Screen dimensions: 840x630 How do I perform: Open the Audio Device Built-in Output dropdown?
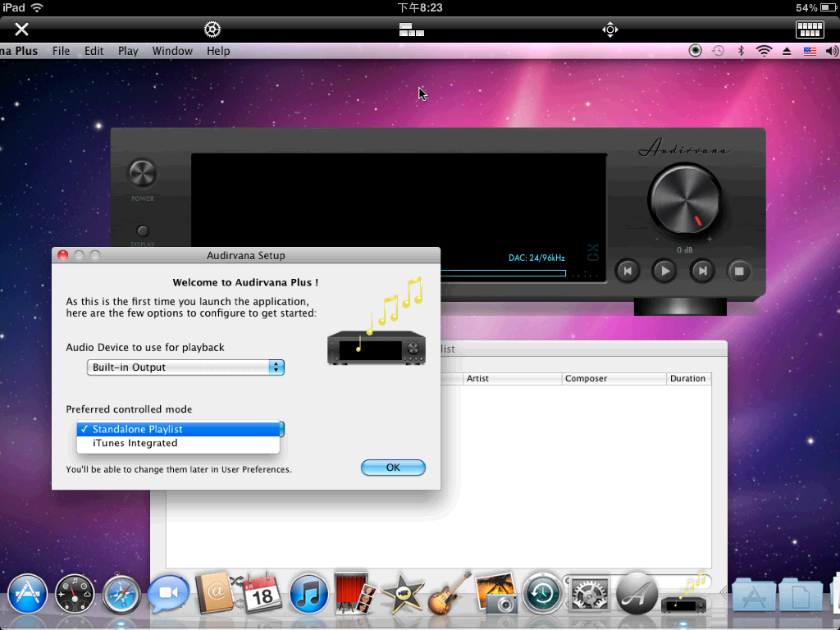pyautogui.click(x=185, y=367)
